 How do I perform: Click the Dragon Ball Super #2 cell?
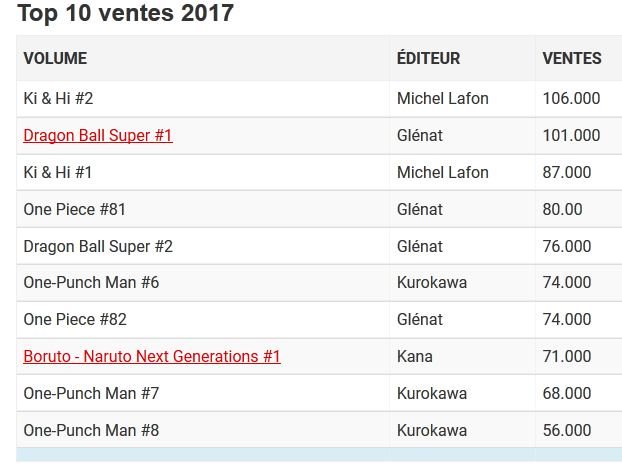98,246
